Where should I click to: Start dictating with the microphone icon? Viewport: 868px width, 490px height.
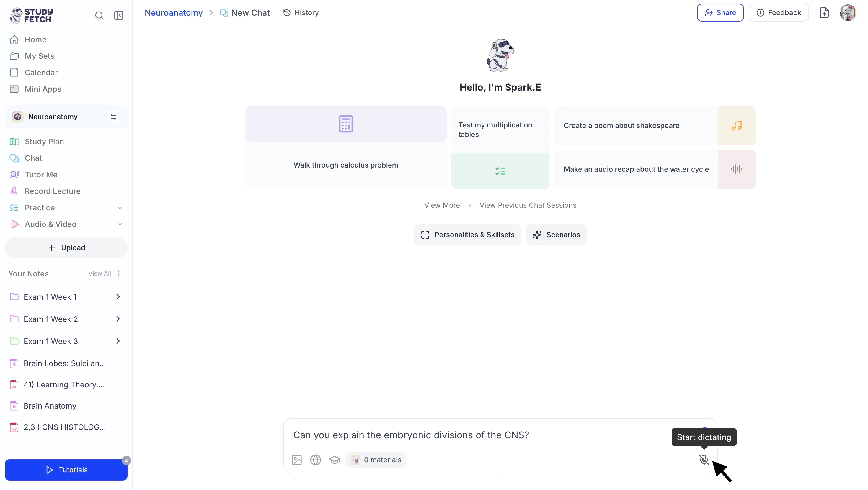click(704, 460)
